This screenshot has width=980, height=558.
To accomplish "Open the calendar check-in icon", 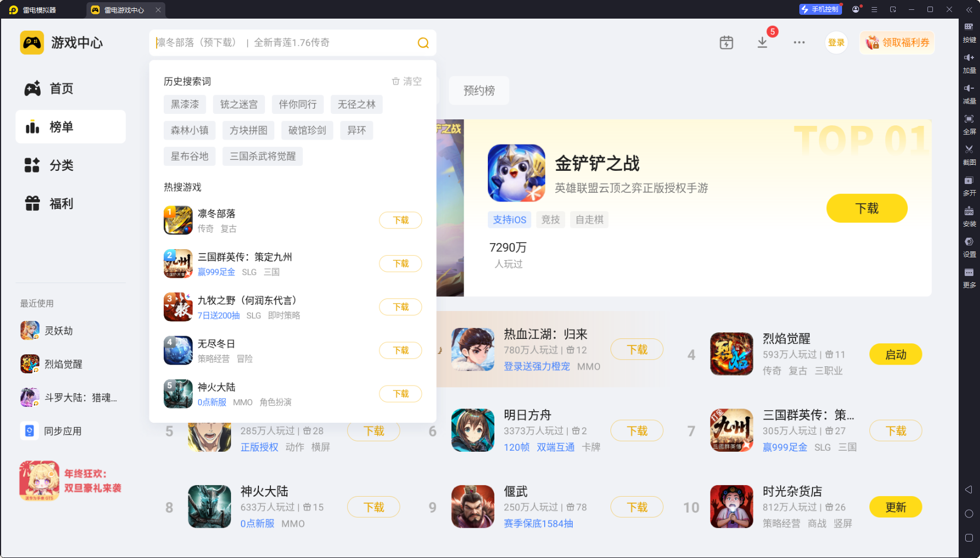I will (726, 42).
